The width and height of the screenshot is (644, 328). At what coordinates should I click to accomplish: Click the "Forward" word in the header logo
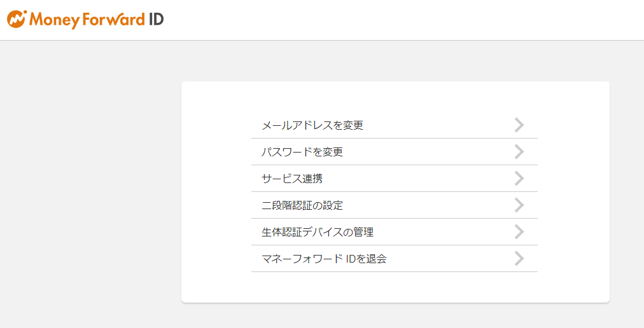(114, 19)
